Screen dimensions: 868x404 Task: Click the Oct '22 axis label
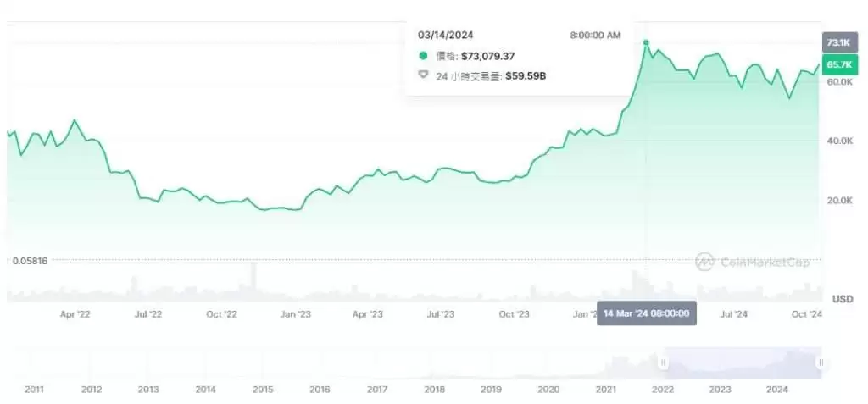tap(221, 314)
